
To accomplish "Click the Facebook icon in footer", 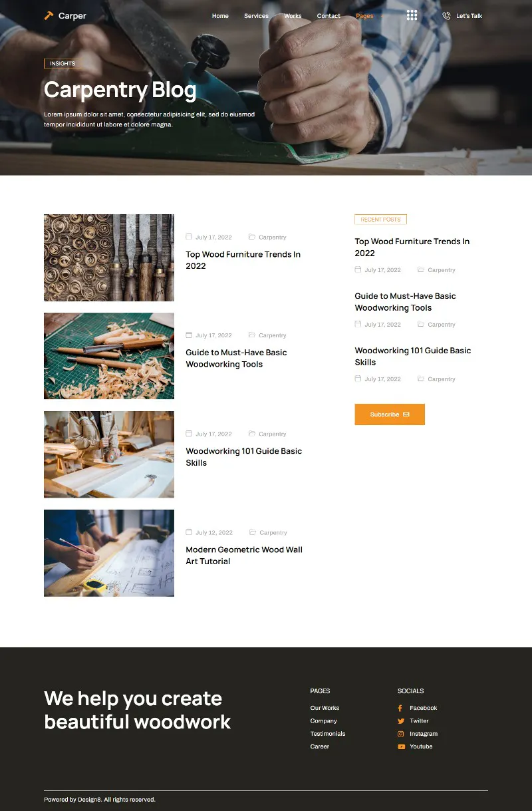I will [400, 709].
